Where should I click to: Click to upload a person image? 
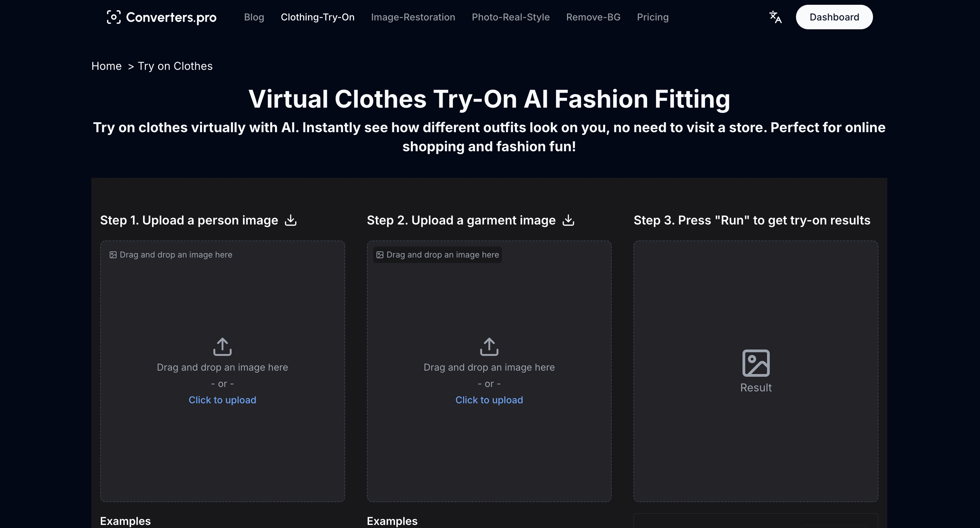pos(223,400)
